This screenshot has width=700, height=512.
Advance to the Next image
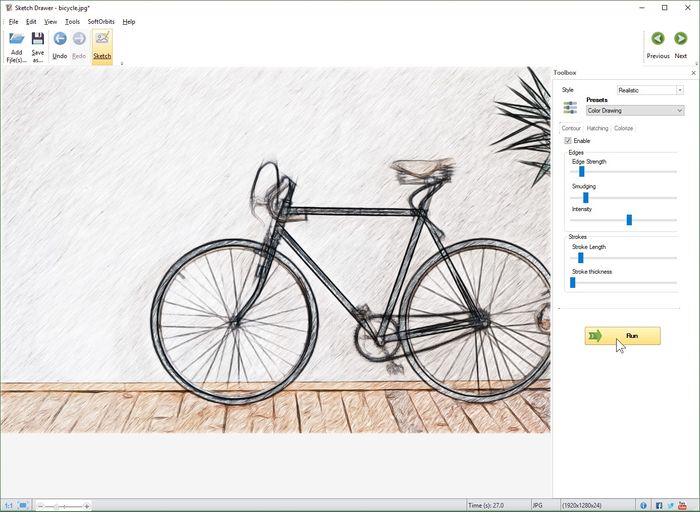click(x=681, y=45)
